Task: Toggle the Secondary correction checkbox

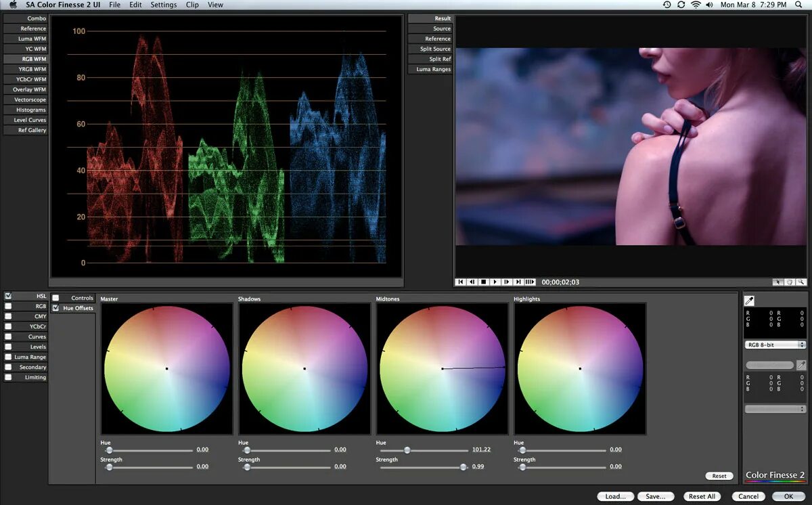Action: (x=9, y=366)
